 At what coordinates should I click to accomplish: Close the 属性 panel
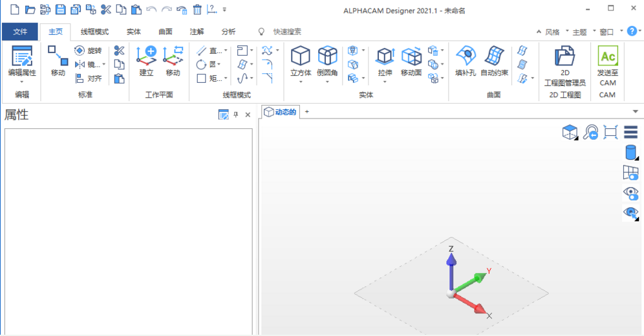pos(248,115)
